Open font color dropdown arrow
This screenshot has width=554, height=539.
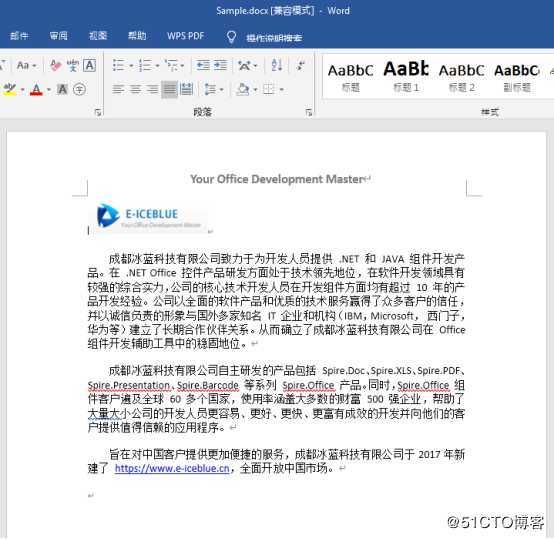click(x=49, y=89)
